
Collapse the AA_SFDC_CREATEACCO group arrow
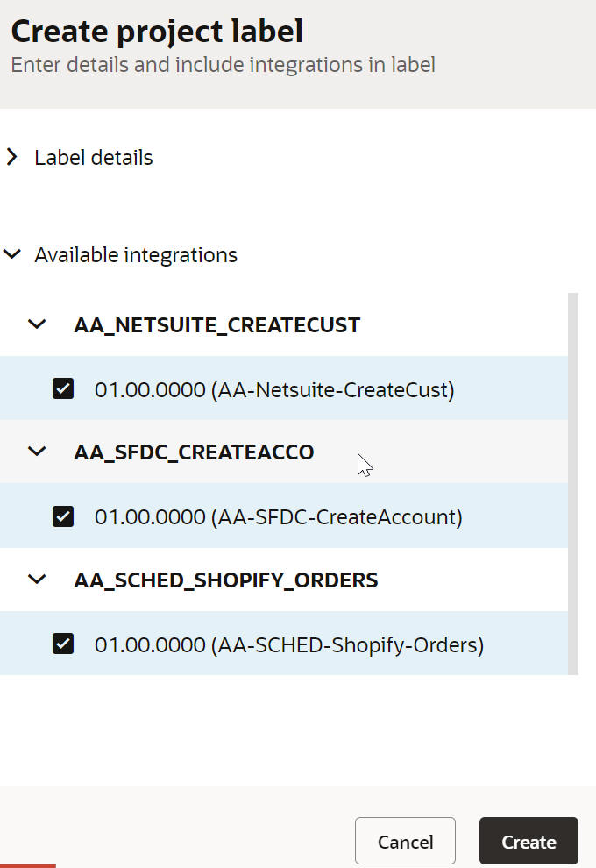pos(37,452)
